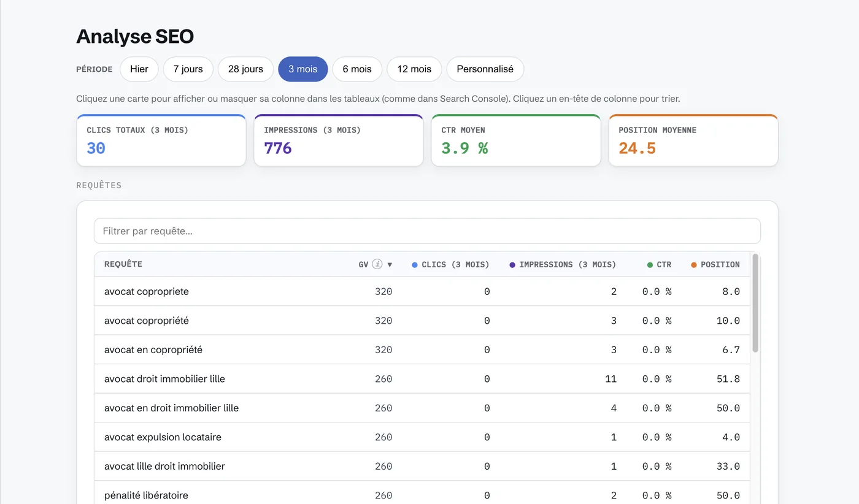This screenshot has height=504, width=859.
Task: Click the total clicks value 30
Action: click(x=96, y=148)
